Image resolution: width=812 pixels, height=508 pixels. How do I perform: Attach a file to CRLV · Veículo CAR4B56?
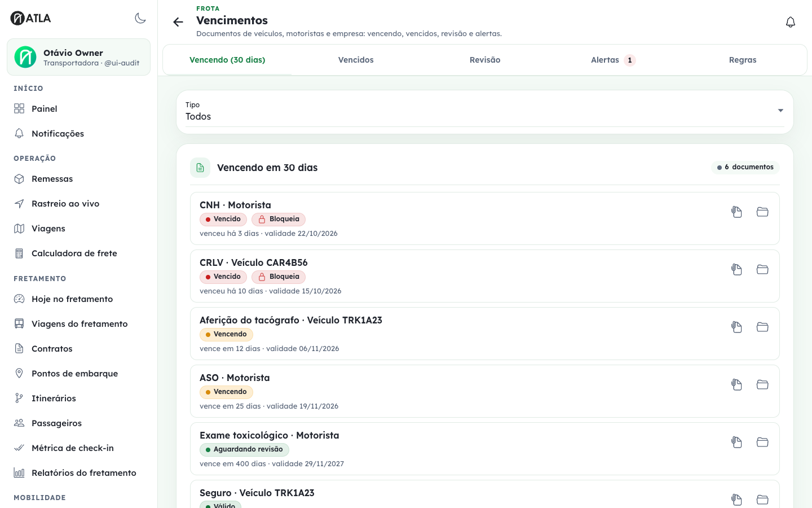point(736,269)
